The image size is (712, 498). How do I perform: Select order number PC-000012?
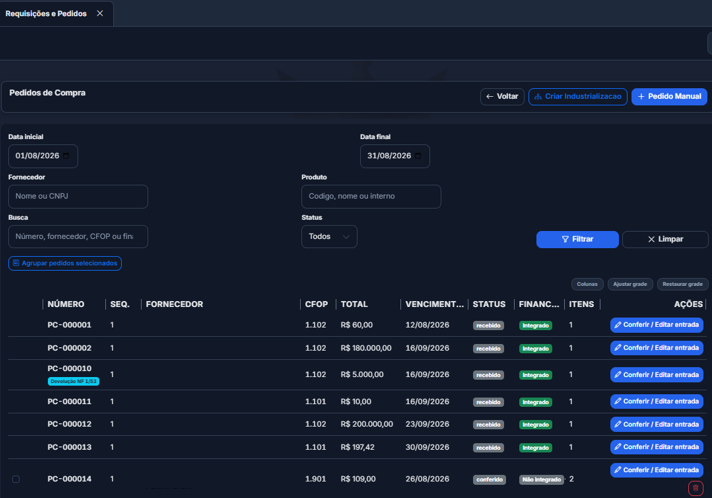[x=69, y=424]
